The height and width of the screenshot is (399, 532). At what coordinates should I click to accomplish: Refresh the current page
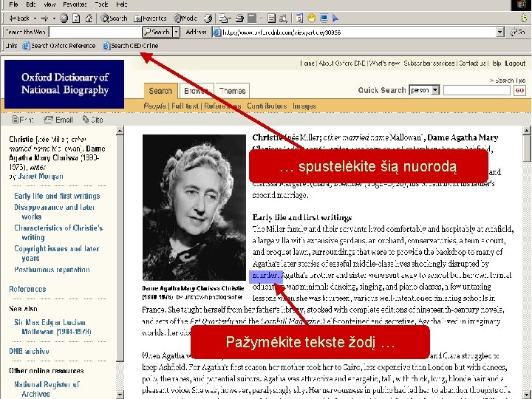point(76,18)
